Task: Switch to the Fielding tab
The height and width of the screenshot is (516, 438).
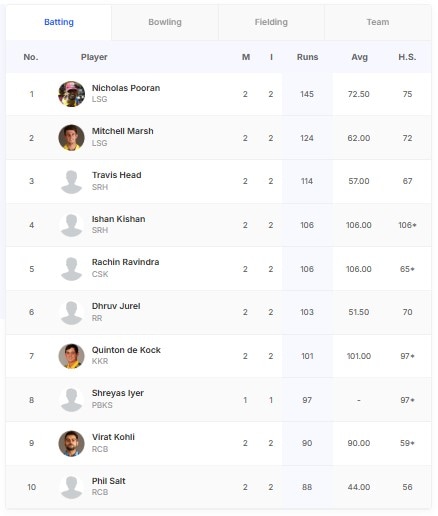Action: [x=271, y=22]
